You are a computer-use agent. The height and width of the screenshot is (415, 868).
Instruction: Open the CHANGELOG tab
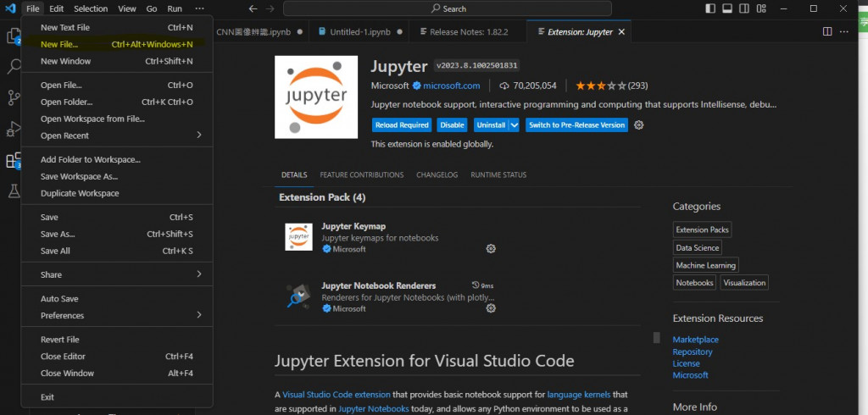437,174
